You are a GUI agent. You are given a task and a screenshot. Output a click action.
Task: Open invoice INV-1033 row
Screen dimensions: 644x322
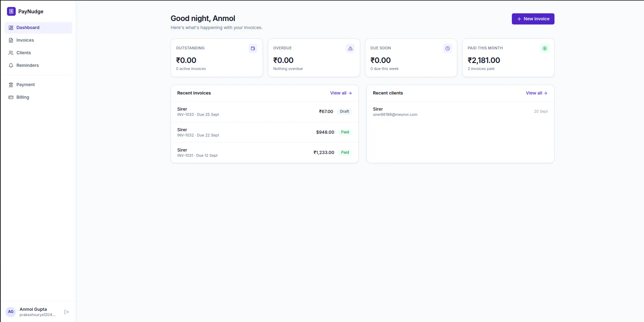tap(264, 112)
